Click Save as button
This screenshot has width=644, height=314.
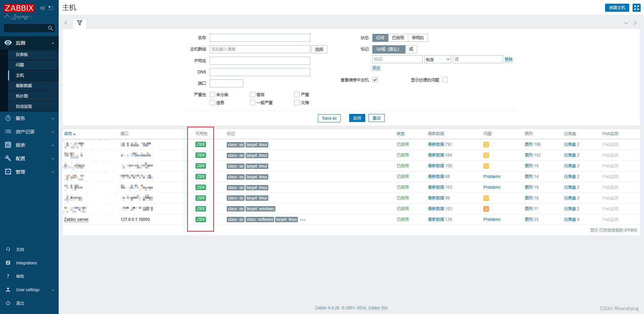pos(329,118)
